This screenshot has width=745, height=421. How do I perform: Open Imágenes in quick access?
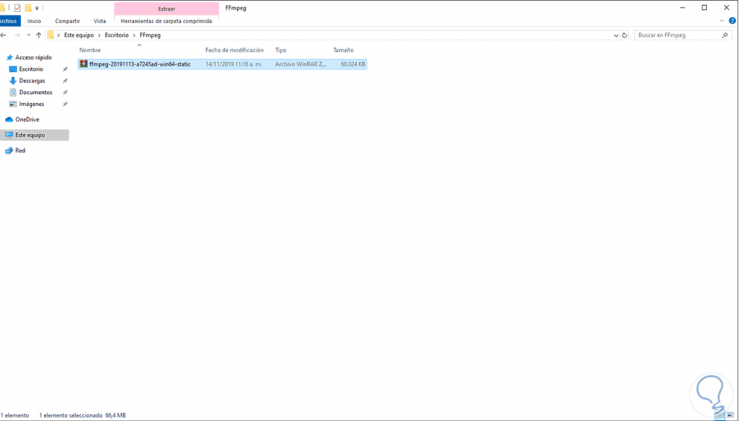tap(31, 104)
